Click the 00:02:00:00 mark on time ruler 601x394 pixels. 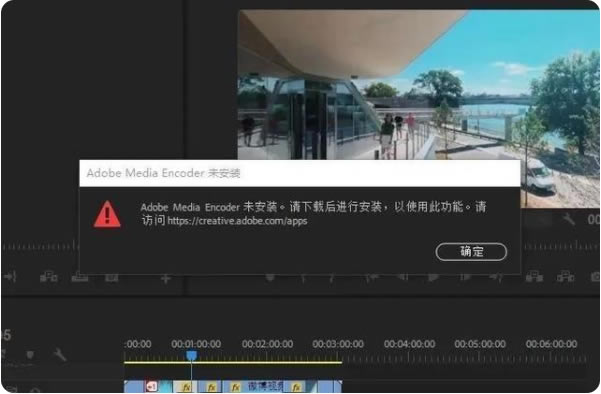click(x=267, y=344)
